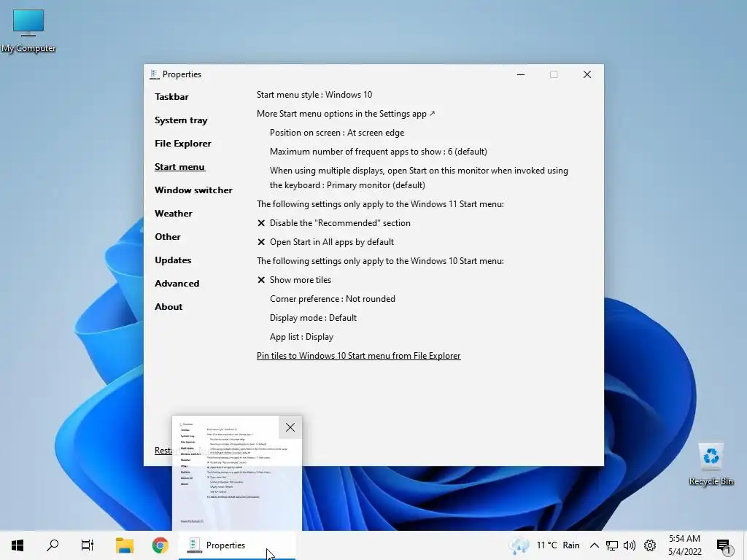Toggle Open Start in All apps by default
This screenshot has height=560, width=747.
tap(325, 242)
